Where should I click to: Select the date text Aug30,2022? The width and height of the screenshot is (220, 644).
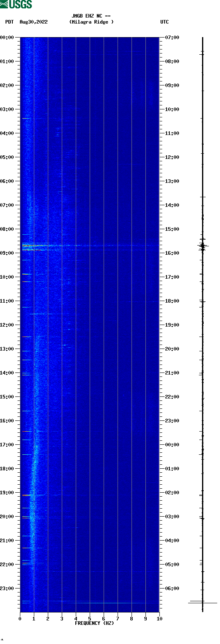click(33, 22)
